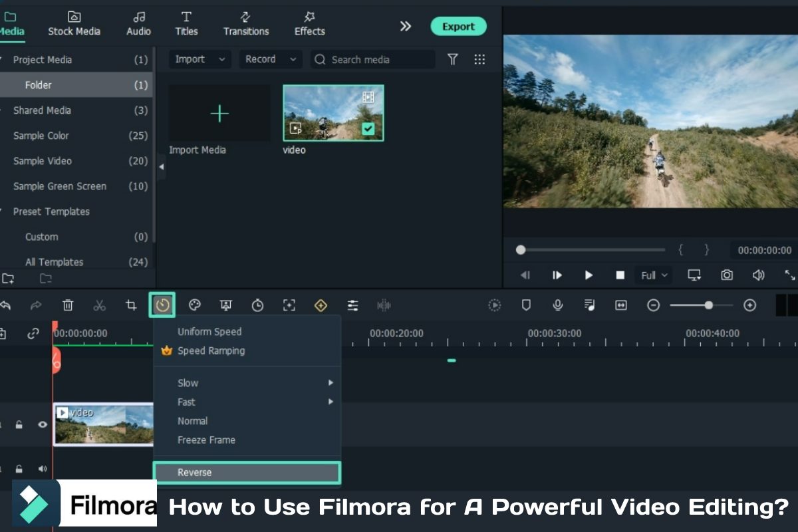Image resolution: width=798 pixels, height=532 pixels.
Task: Click the Delete trash icon
Action: [68, 305]
